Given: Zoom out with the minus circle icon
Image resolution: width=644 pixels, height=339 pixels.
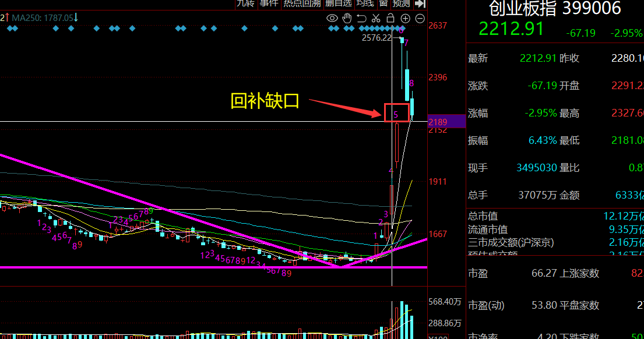Looking at the screenshot, I should click(x=420, y=18).
